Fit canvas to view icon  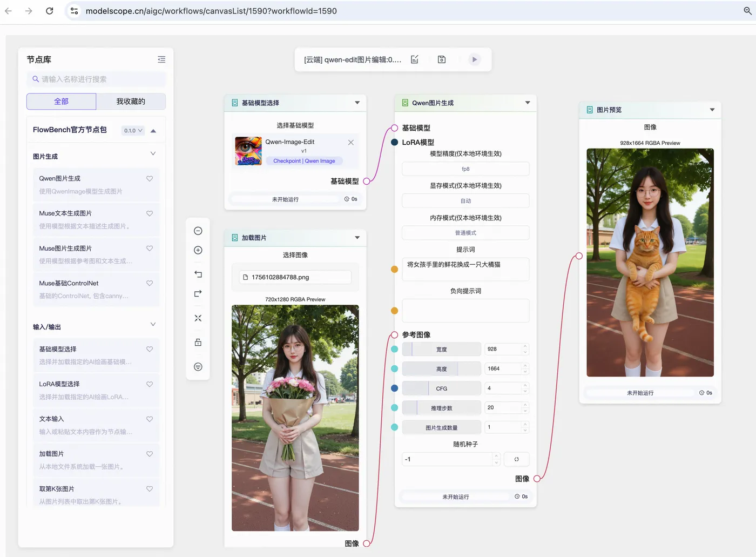[x=198, y=318]
